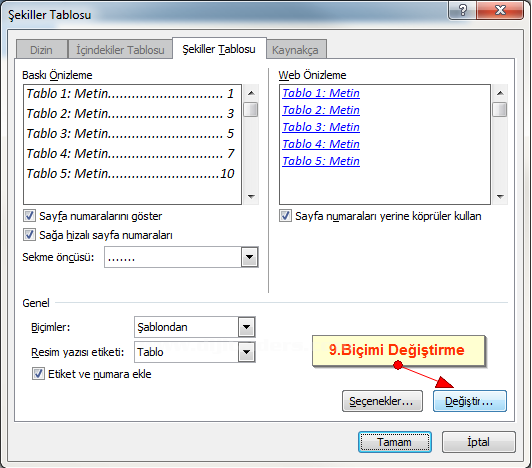Cancel with the İptal button
The image size is (532, 468).
479,442
